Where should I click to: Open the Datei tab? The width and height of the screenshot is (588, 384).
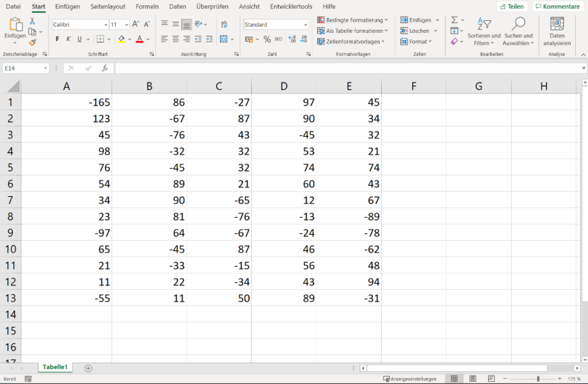click(13, 6)
